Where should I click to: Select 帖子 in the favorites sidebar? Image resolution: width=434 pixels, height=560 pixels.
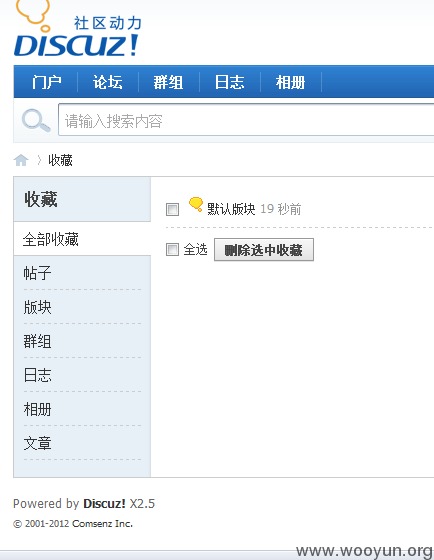coord(38,273)
